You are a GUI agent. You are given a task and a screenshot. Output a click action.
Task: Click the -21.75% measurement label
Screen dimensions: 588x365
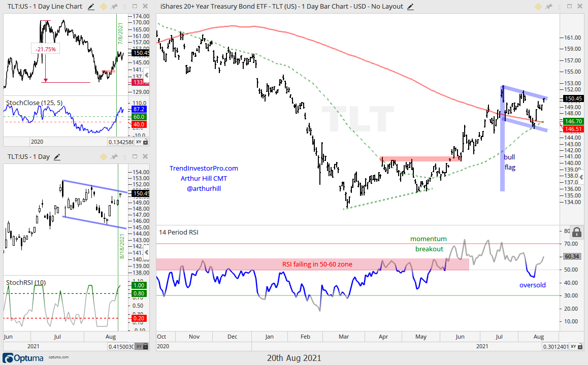[x=46, y=49]
